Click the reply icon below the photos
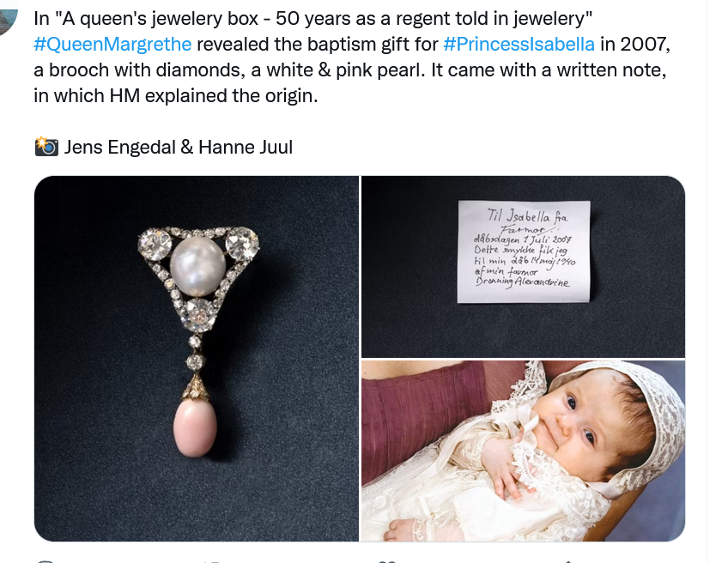The image size is (728, 563). (x=45, y=560)
